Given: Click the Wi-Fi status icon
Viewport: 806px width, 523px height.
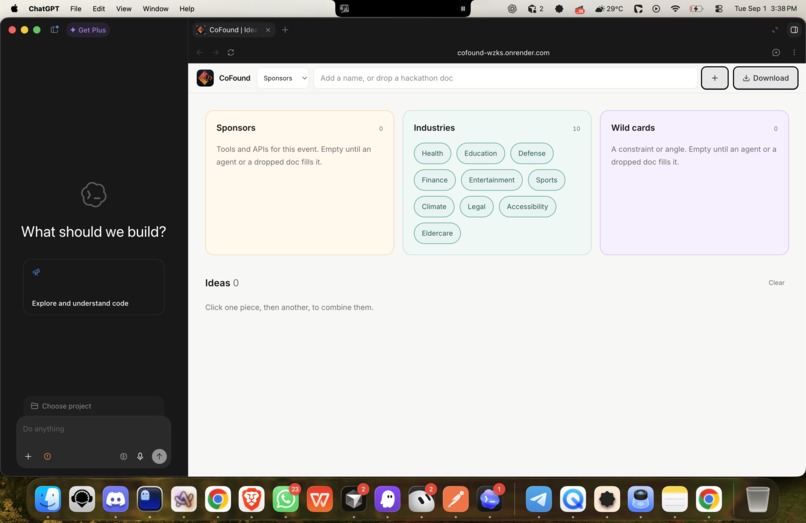Looking at the screenshot, I should tap(675, 9).
